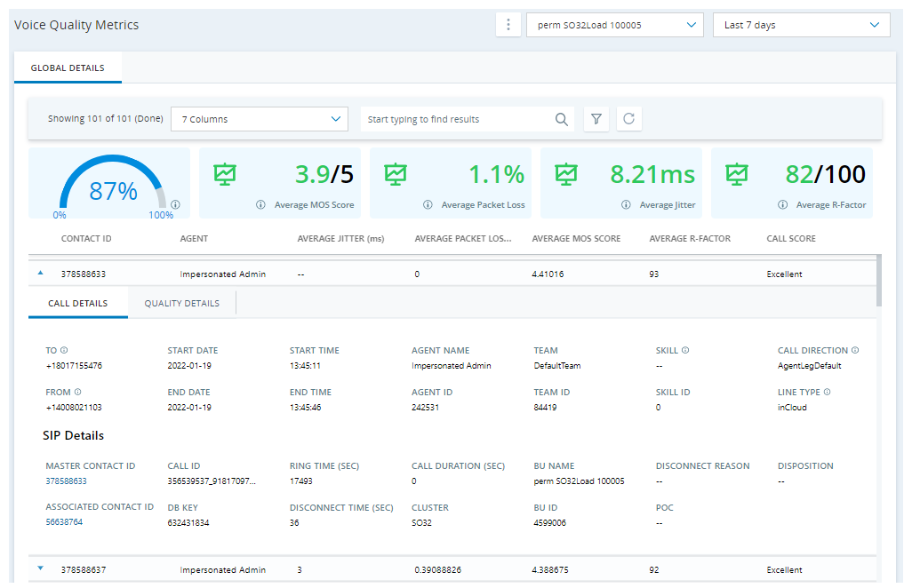
Task: Select the Global Details tab
Action: [x=68, y=68]
